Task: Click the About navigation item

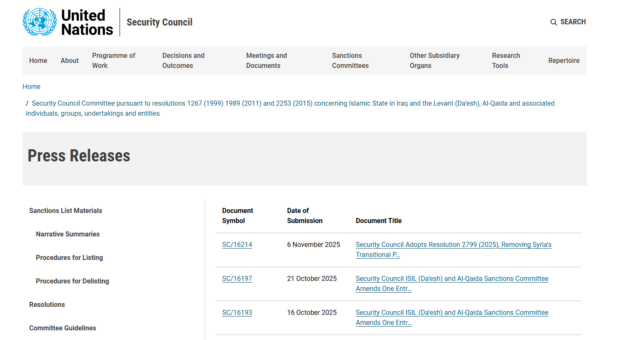Action: (70, 61)
